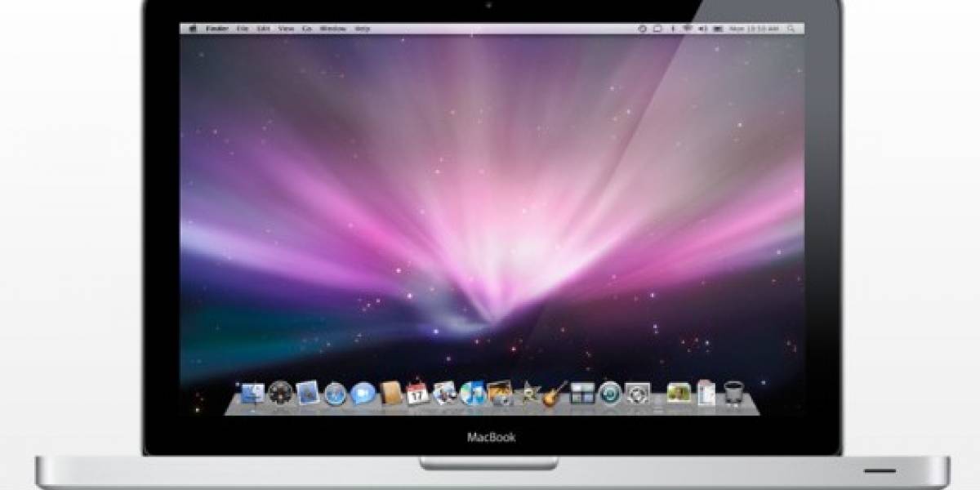The image size is (980, 490).
Task: Open Finder from the Dock
Action: (252, 394)
